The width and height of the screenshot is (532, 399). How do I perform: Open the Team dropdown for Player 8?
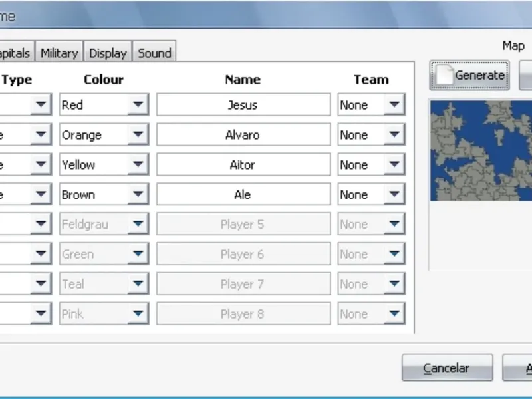[372, 313]
